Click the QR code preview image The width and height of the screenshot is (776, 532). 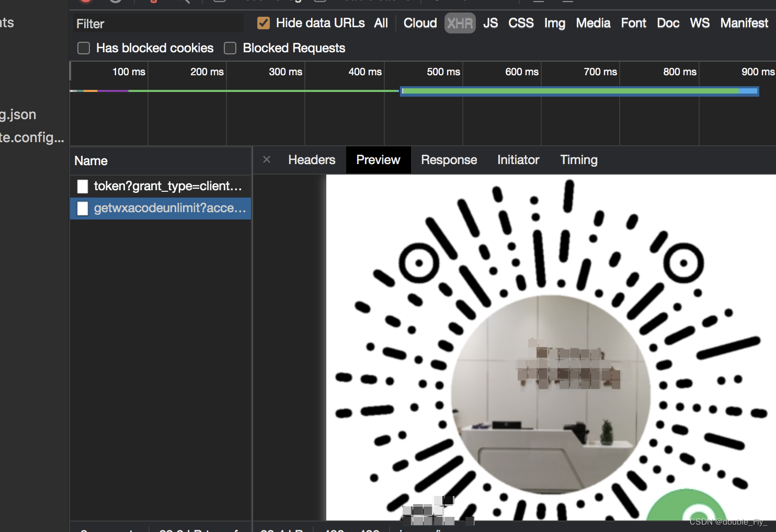[551, 348]
